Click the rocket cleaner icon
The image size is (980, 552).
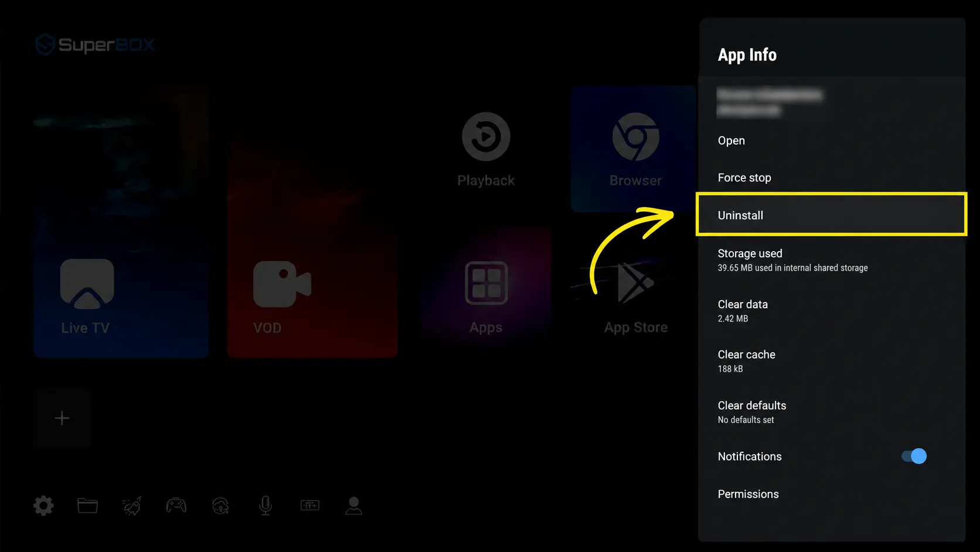coord(132,506)
